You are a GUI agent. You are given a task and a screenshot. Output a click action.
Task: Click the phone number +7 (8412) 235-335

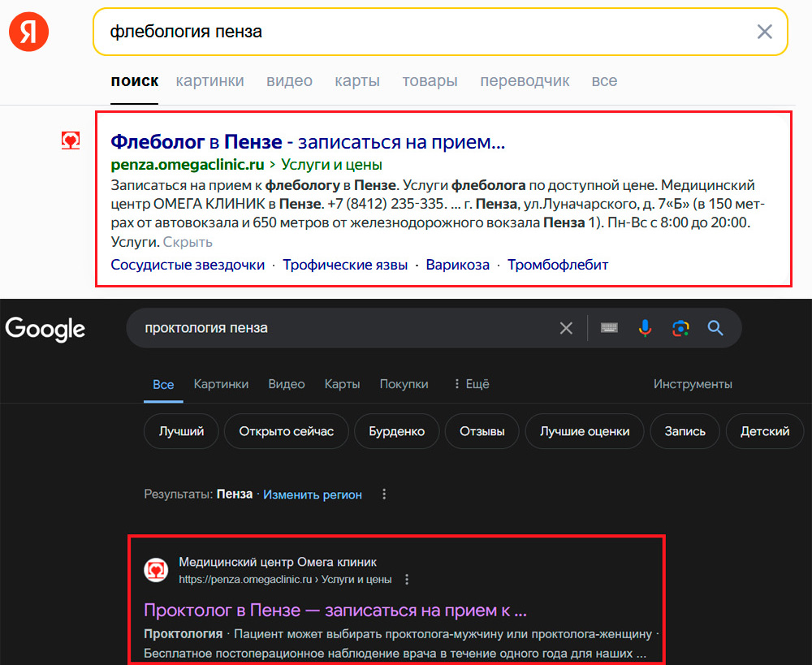(x=385, y=204)
